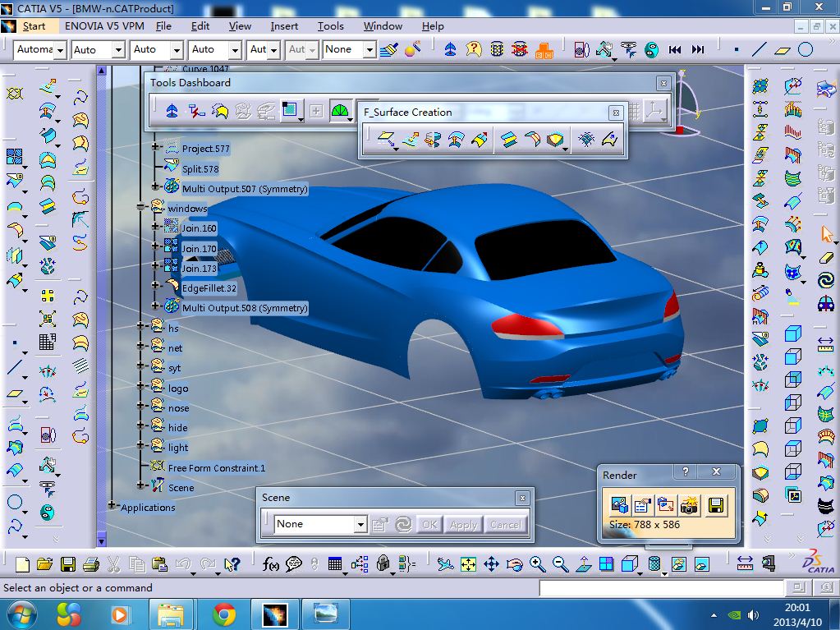Viewport: 840px width, 630px height.
Task: Click the car icon in the right toolbar
Action: pos(825,304)
